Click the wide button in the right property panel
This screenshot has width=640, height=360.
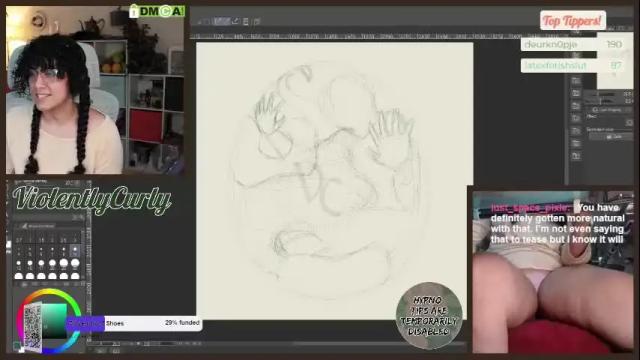611,137
